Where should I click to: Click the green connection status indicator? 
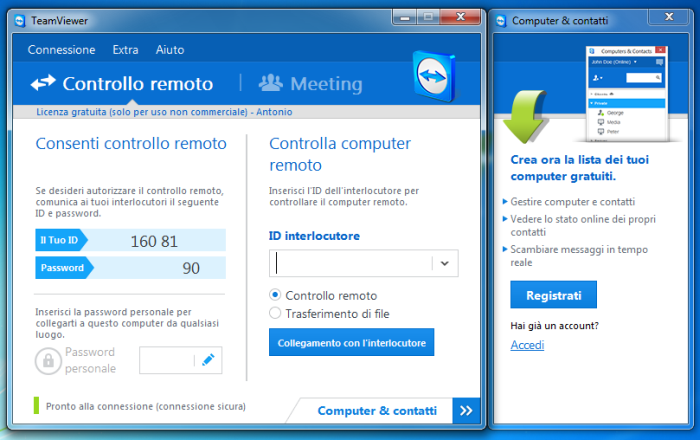coord(37,406)
